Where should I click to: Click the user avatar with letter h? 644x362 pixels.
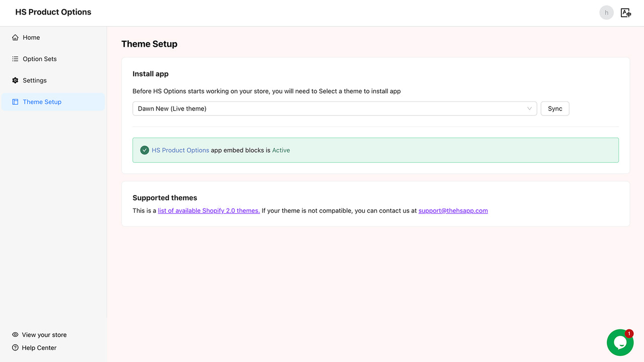[x=606, y=12]
